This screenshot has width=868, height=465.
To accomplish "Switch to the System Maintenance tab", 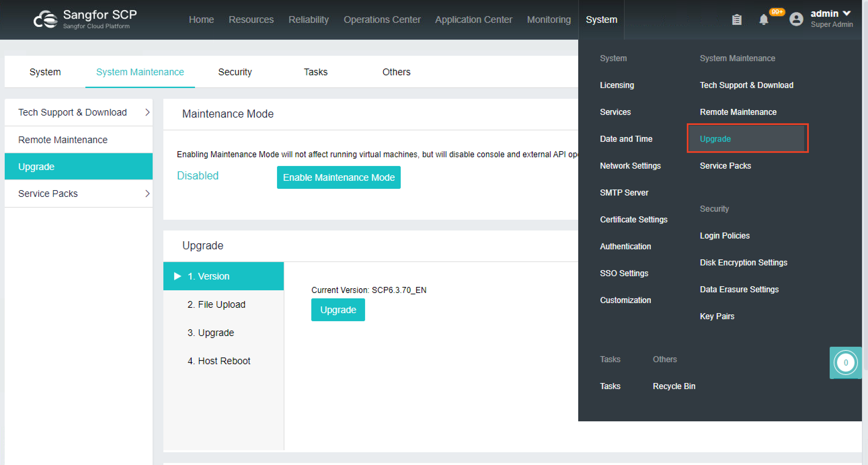I will pyautogui.click(x=140, y=72).
